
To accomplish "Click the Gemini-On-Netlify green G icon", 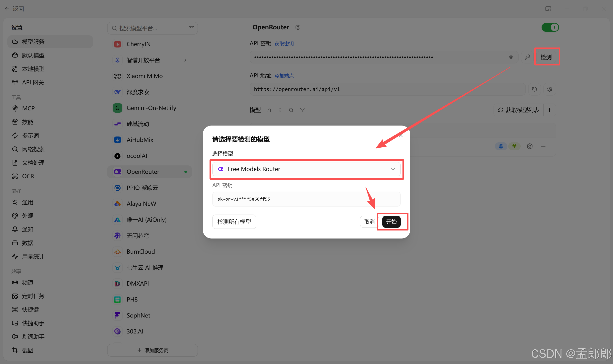I will [118, 108].
